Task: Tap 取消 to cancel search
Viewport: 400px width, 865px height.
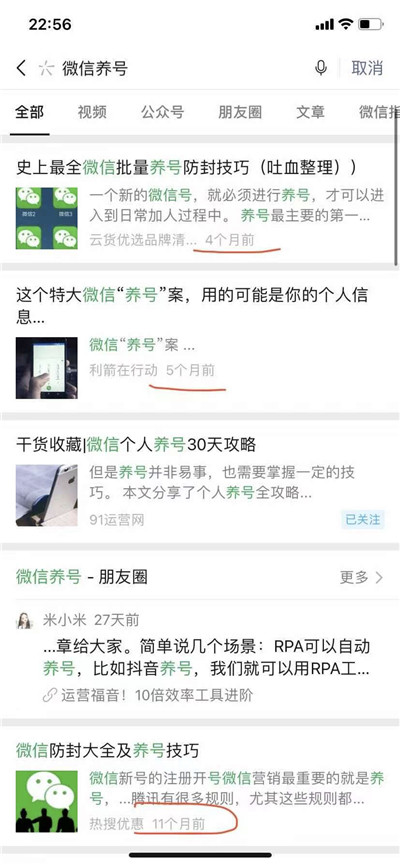Action: coord(367,68)
